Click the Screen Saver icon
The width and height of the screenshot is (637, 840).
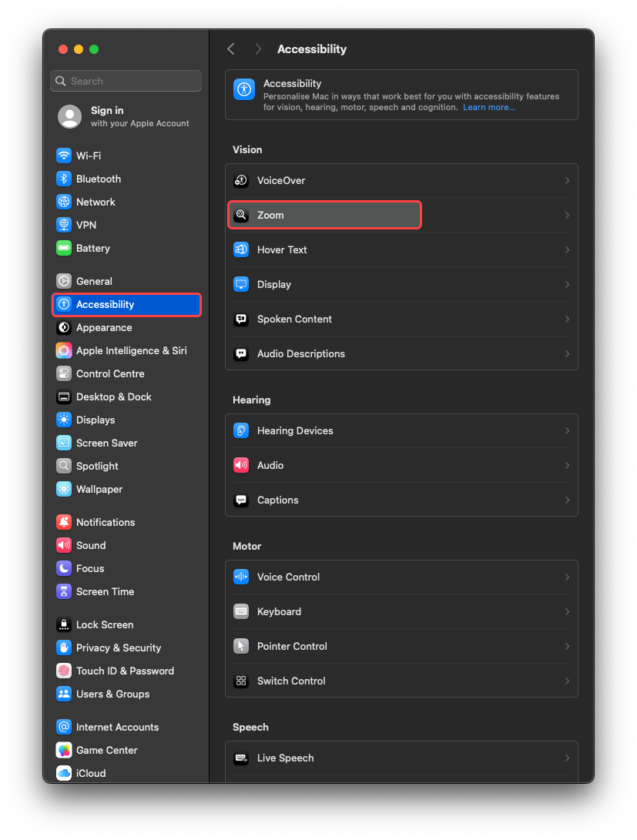[64, 443]
